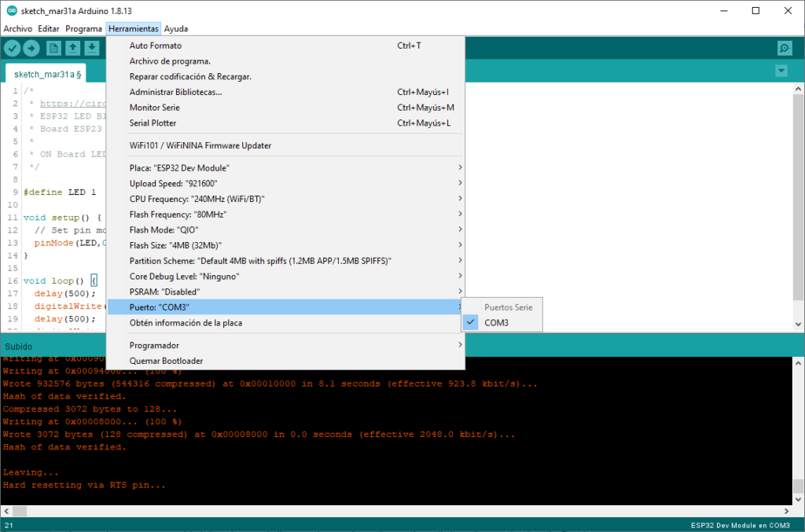Expand the Core Debug Level submenu

[x=286, y=276]
